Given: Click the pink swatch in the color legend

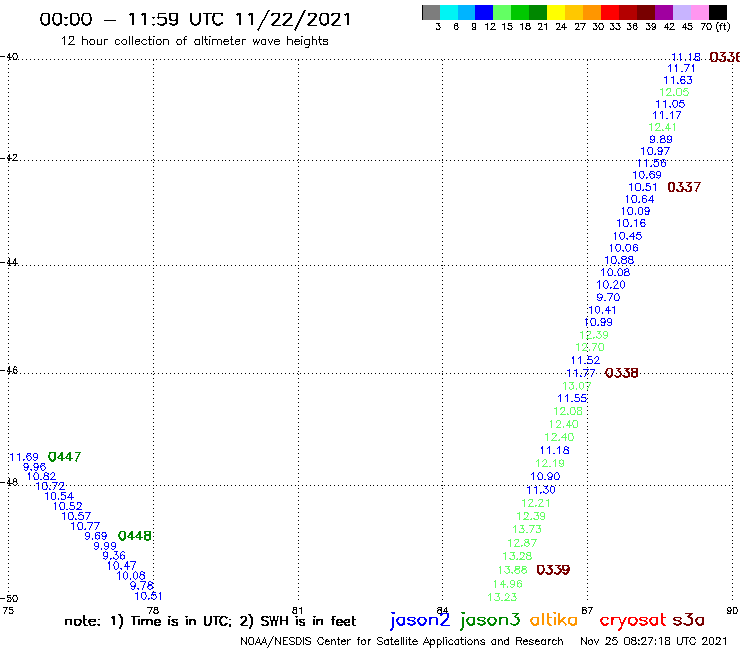Looking at the screenshot, I should [699, 12].
